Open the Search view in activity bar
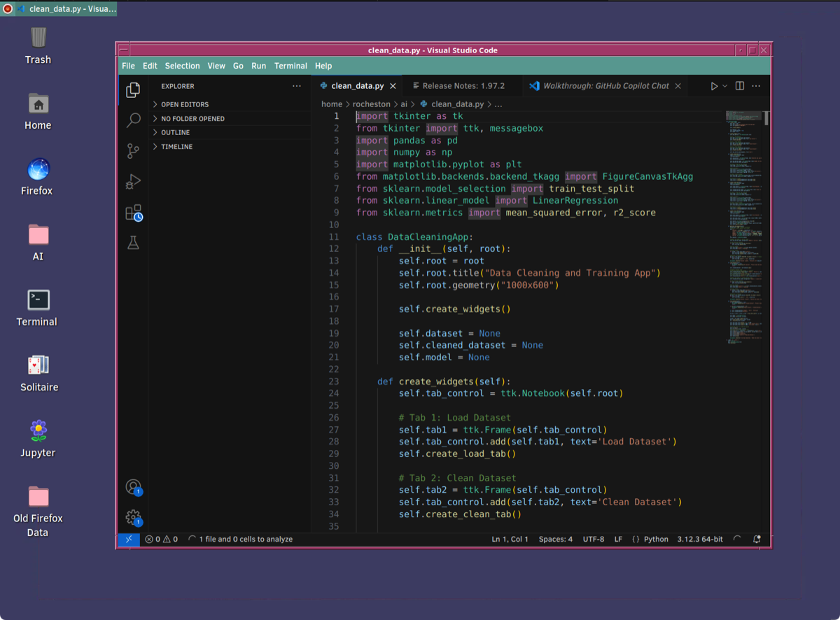 (133, 120)
